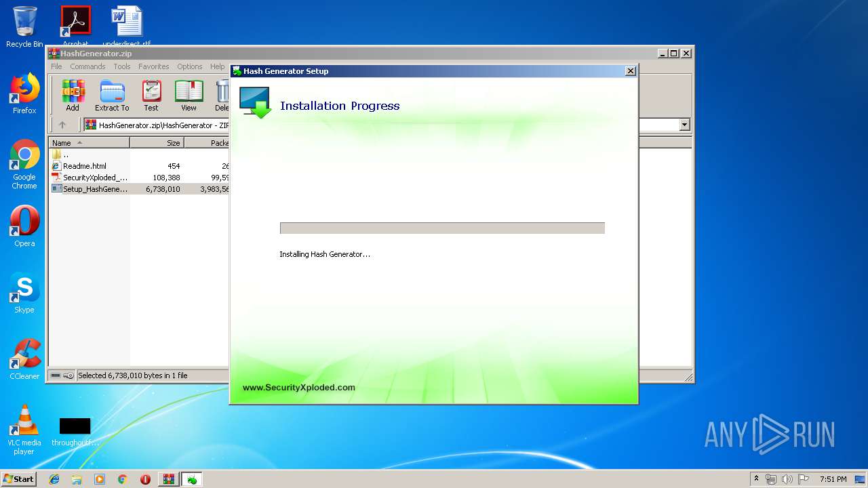Click the 7:51 PM system clock
Screen dimensions: 868x488
tap(833, 479)
